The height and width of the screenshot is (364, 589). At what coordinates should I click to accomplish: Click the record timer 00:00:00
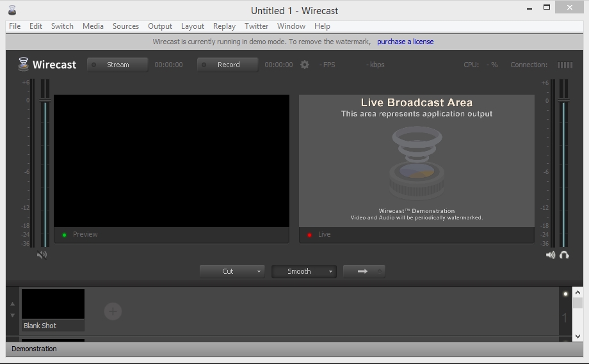pyautogui.click(x=278, y=65)
